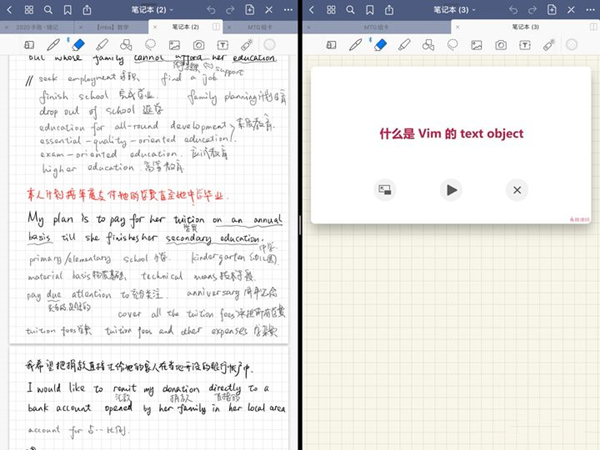The width and height of the screenshot is (600, 450).
Task: Activate laser pointer in right toolbar
Action: [548, 45]
